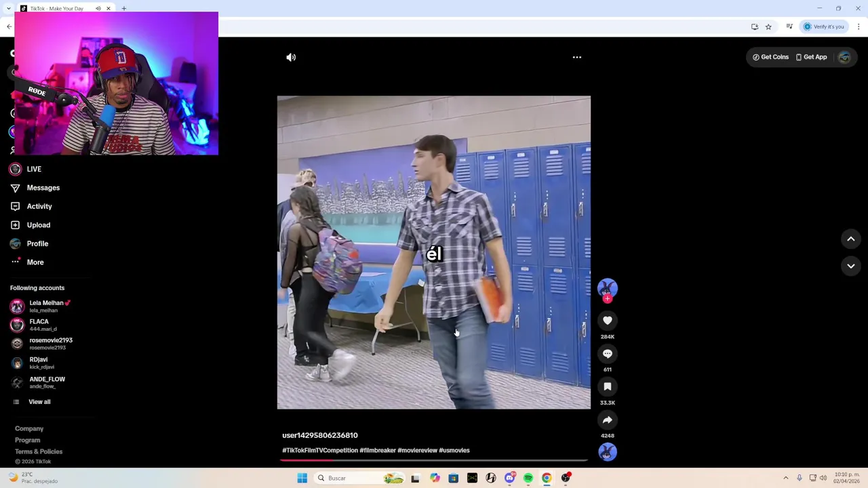This screenshot has height=488, width=868.
Task: Like the video with the heart icon
Action: click(608, 321)
